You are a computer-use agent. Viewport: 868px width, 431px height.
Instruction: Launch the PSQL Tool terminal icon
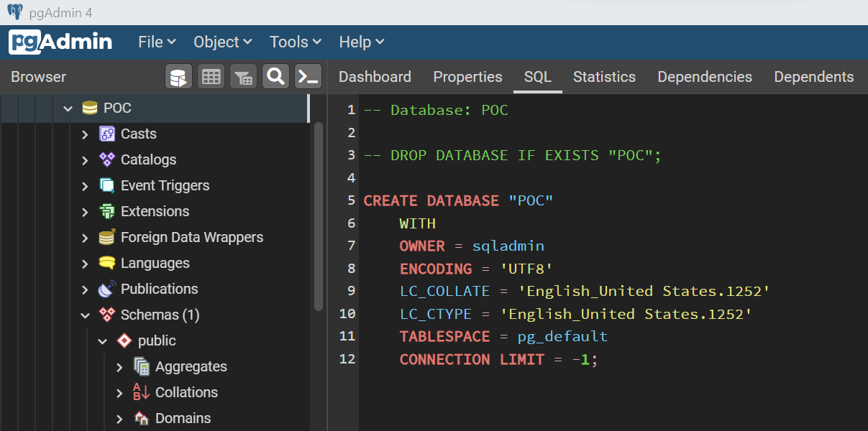point(308,77)
